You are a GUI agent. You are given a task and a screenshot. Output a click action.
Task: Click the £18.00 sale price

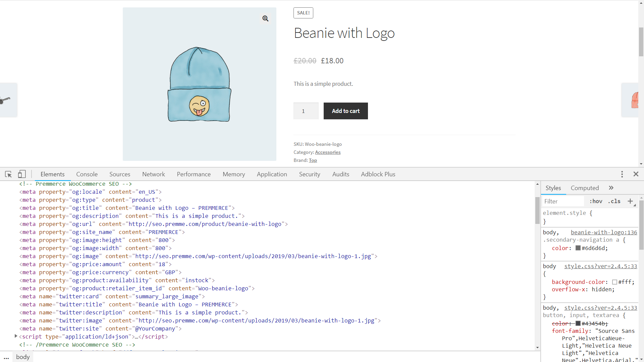332,61
